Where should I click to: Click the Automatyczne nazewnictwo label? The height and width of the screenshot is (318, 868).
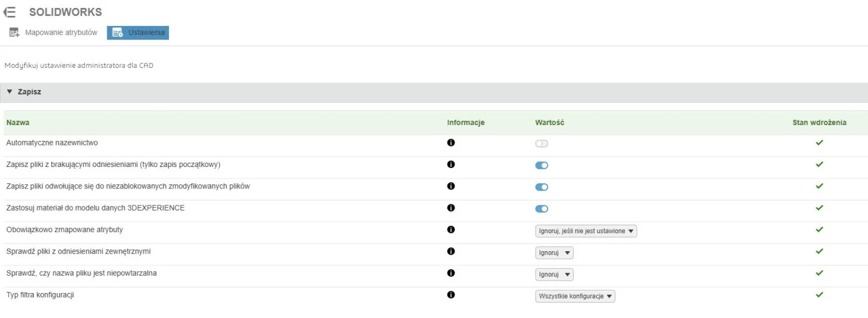coord(52,143)
